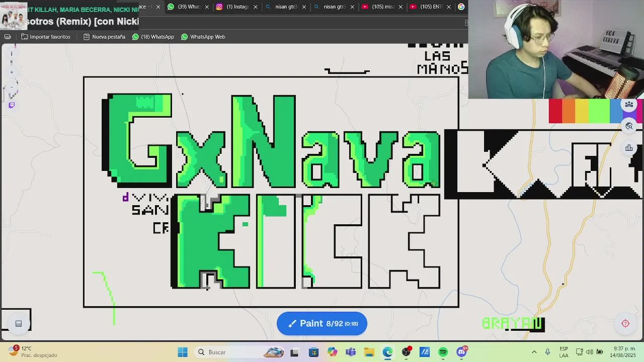
Task: Open ESP LAA language selector
Action: click(563, 352)
